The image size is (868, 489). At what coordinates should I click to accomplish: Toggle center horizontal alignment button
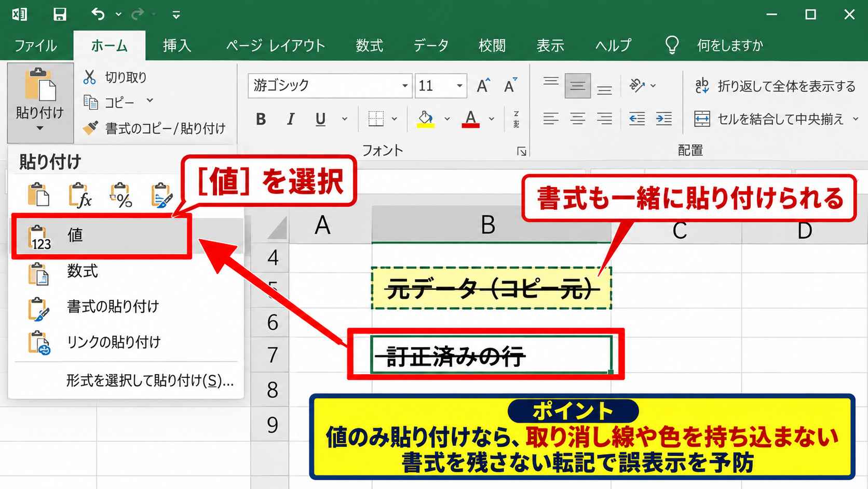point(577,119)
